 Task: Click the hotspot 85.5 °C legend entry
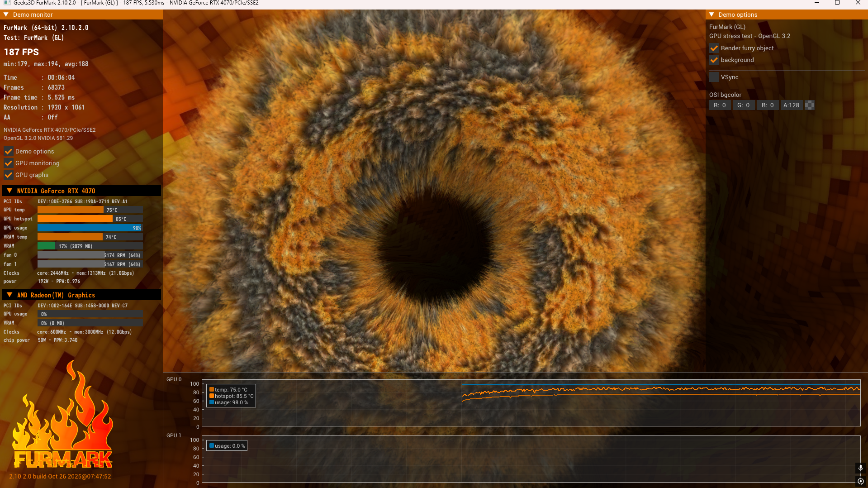point(232,396)
